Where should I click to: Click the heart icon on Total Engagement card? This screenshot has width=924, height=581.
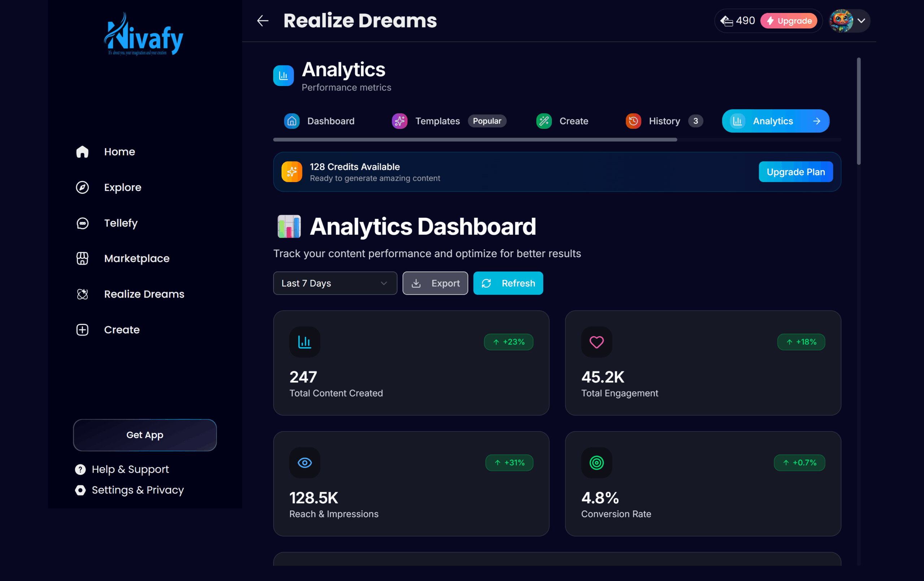point(596,342)
